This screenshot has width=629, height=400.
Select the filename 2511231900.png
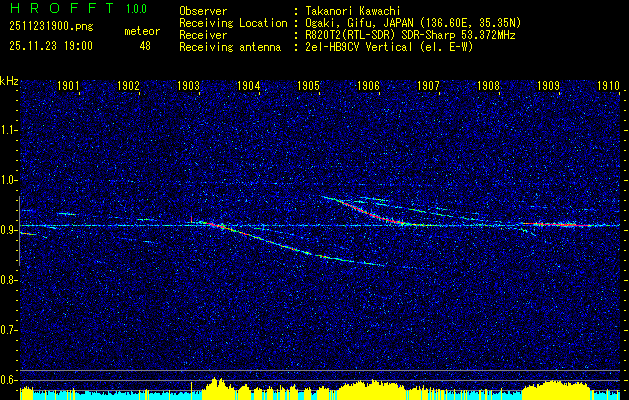(51, 27)
